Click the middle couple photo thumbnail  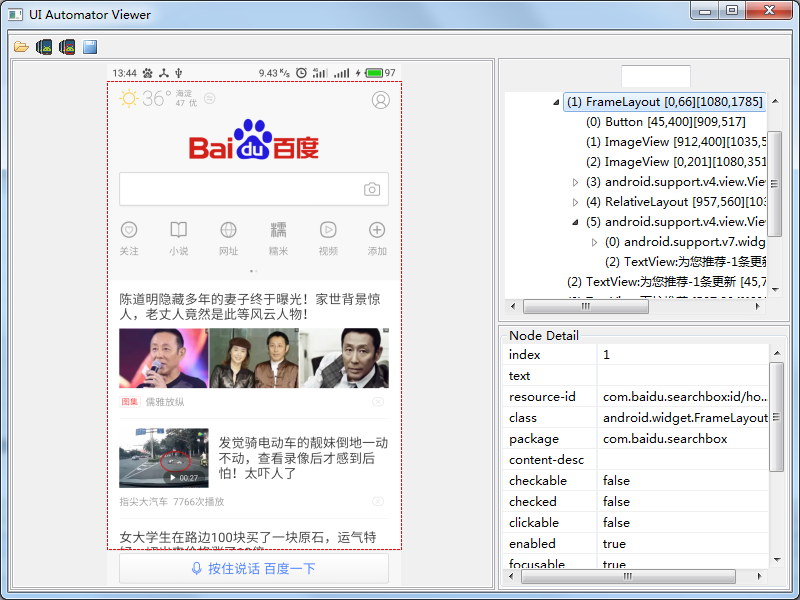[254, 358]
